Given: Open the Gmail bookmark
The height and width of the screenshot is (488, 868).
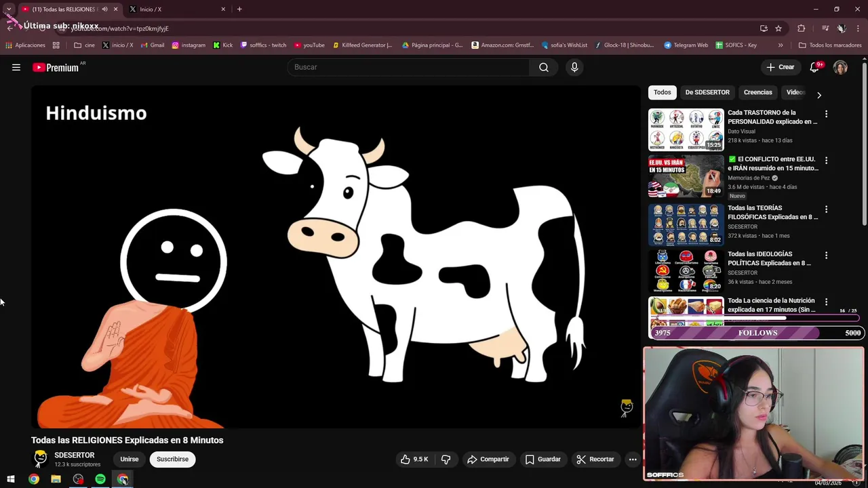Looking at the screenshot, I should pyautogui.click(x=153, y=45).
